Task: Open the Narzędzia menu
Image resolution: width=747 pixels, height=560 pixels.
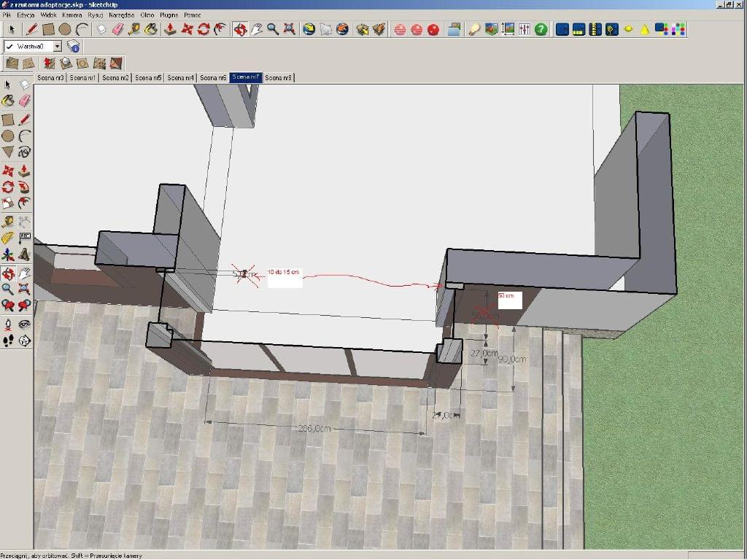Action: click(x=122, y=15)
